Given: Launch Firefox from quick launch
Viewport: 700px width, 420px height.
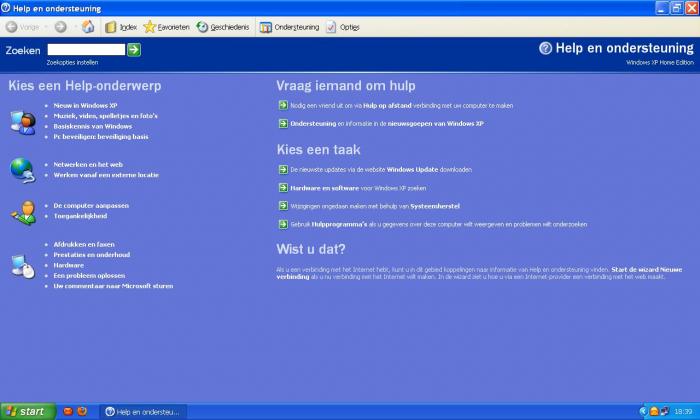Looking at the screenshot, I should (x=82, y=411).
